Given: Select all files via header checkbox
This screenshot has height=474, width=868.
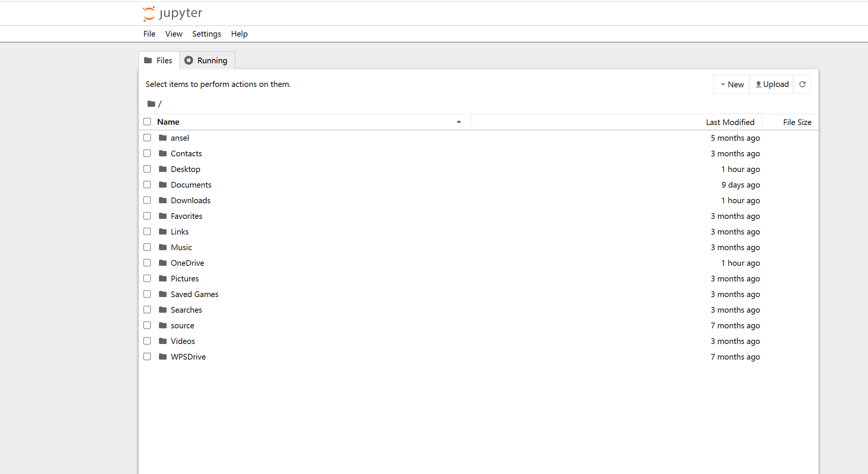Looking at the screenshot, I should 147,121.
